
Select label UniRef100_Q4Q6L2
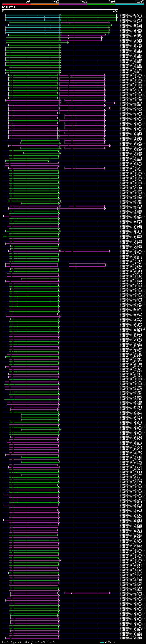tap(131, 374)
